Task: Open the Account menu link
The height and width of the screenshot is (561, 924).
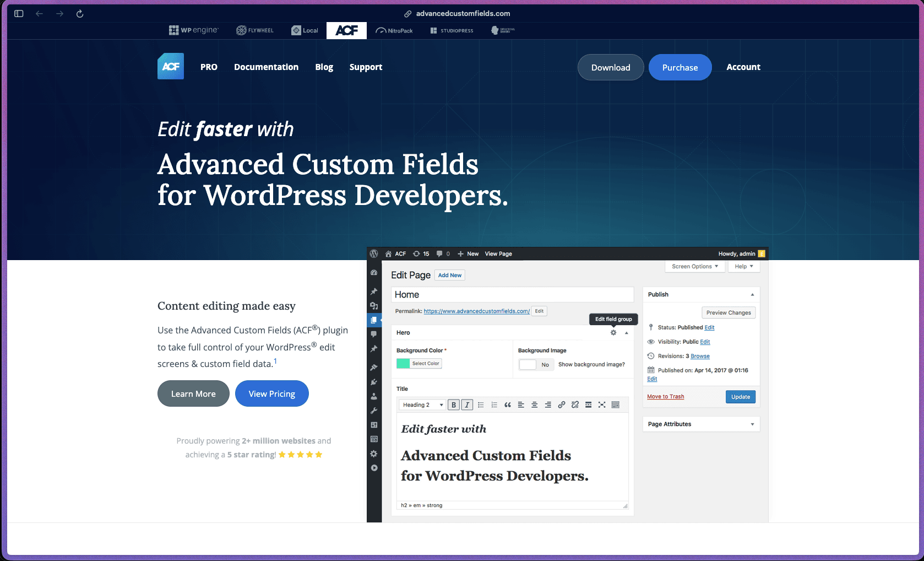Action: 743,67
